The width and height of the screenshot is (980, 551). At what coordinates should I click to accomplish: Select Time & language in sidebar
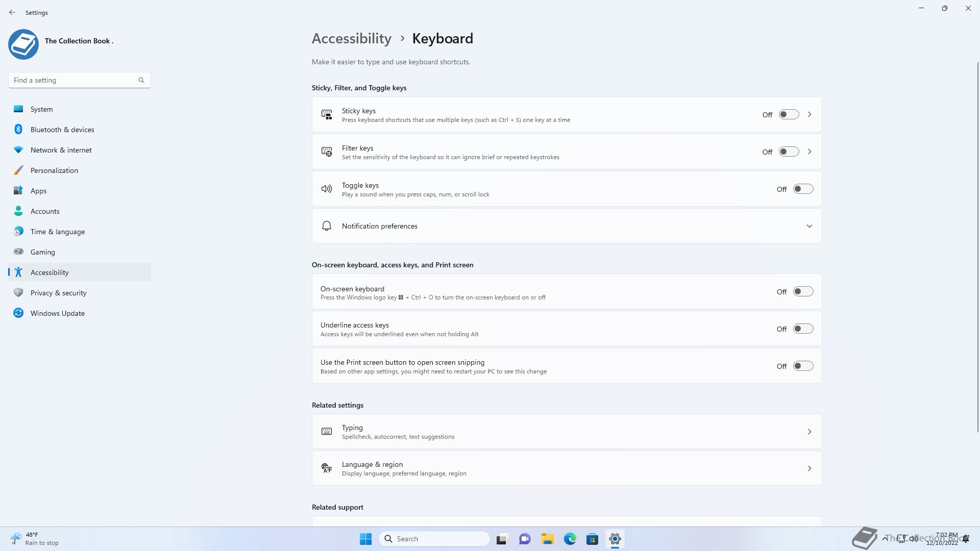tap(80, 231)
